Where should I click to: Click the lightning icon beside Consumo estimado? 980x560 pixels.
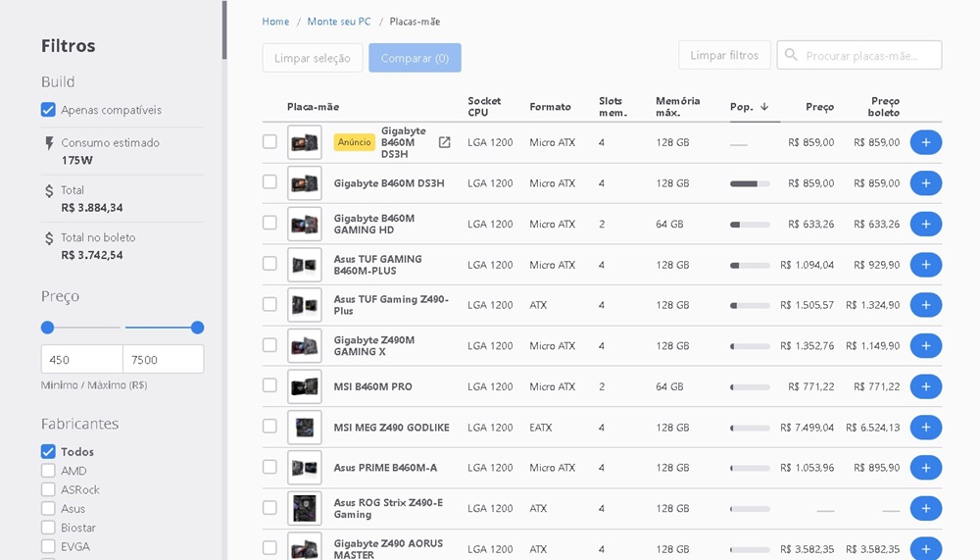coord(49,143)
